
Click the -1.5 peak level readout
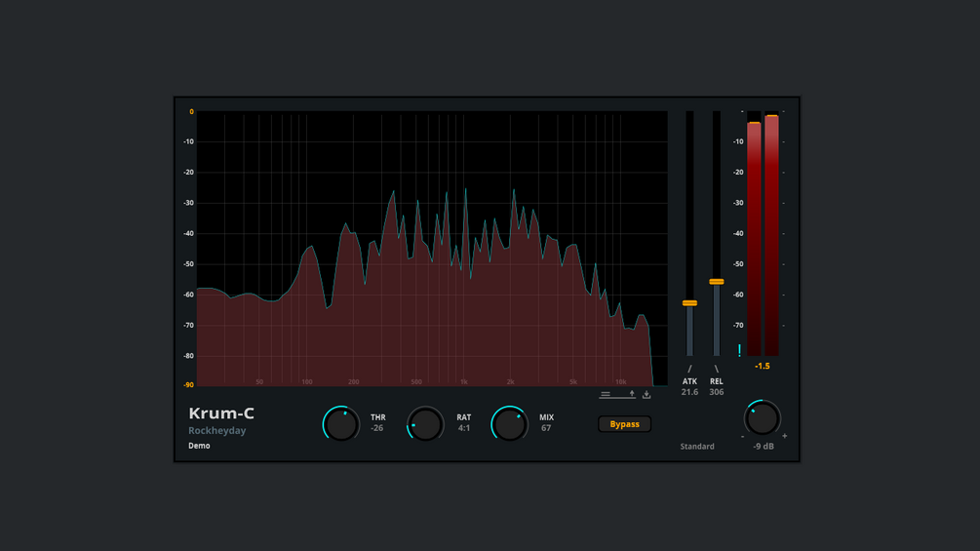[762, 366]
